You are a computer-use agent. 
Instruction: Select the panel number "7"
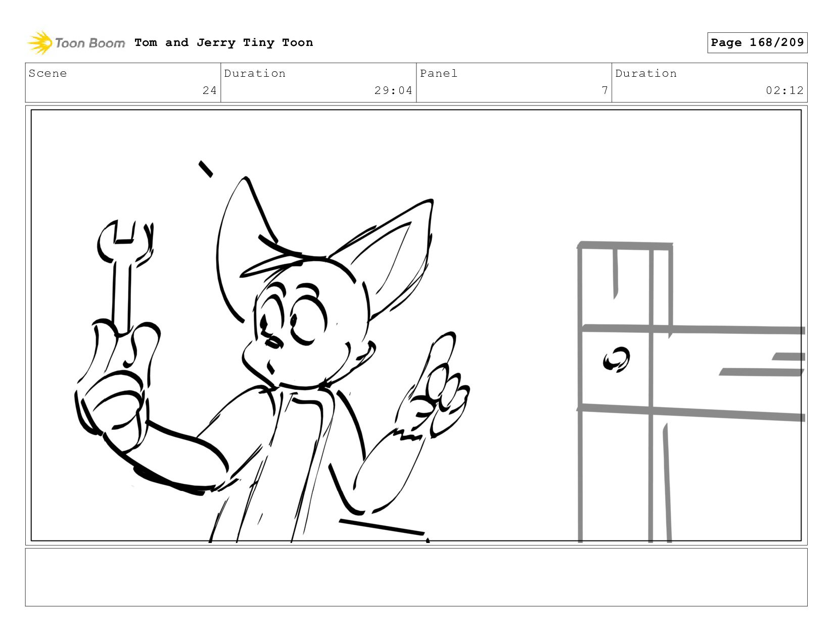(x=605, y=90)
